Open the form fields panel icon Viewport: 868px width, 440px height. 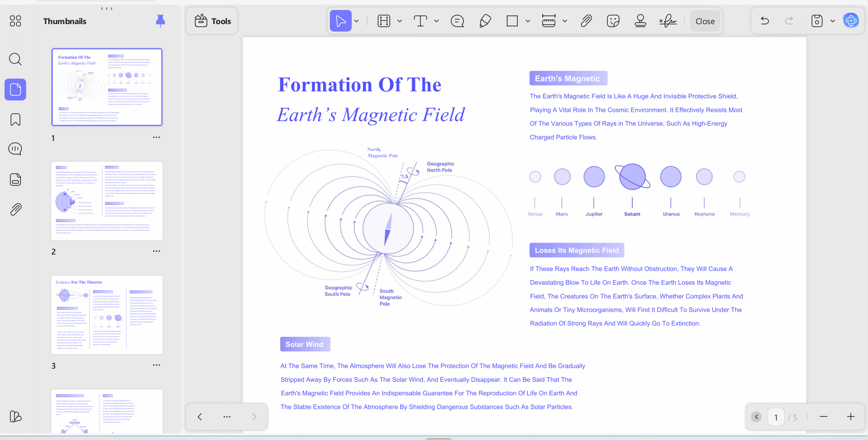click(x=15, y=180)
